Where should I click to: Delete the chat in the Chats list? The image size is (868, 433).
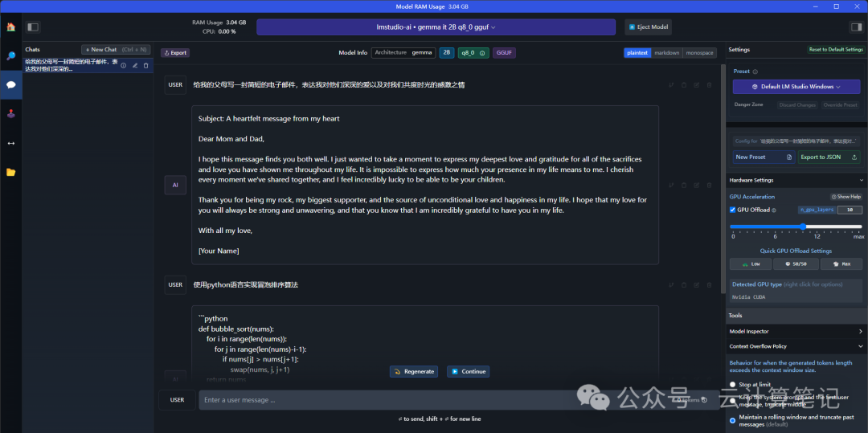click(146, 65)
